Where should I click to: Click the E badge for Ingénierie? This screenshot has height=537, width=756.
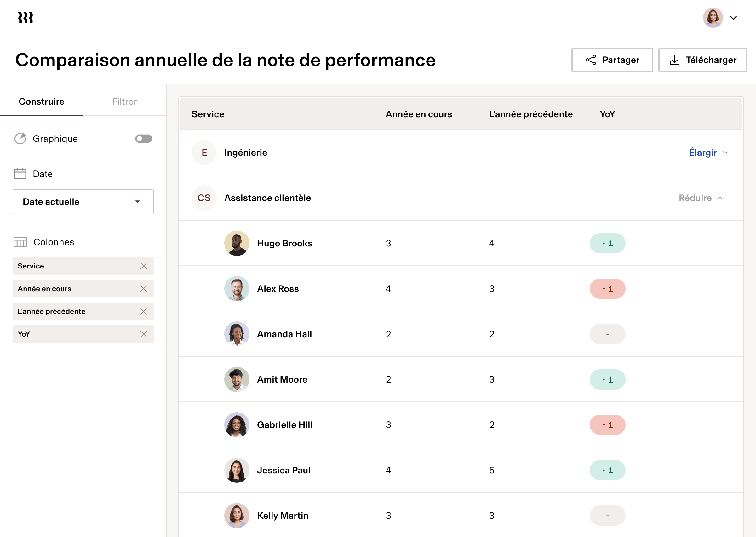click(x=204, y=153)
